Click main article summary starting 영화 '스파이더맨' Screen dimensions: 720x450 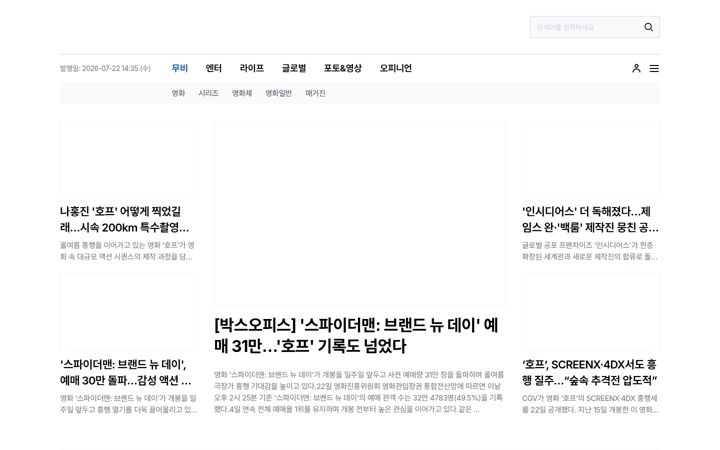[359, 392]
